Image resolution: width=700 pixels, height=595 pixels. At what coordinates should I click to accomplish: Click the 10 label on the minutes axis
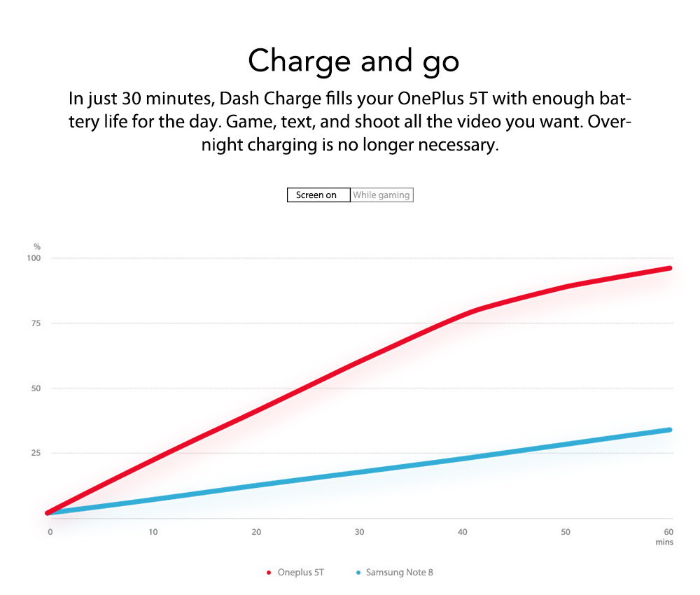point(153,532)
